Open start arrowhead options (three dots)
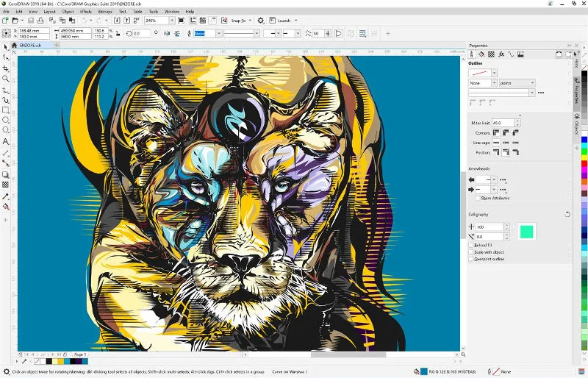 tap(503, 179)
